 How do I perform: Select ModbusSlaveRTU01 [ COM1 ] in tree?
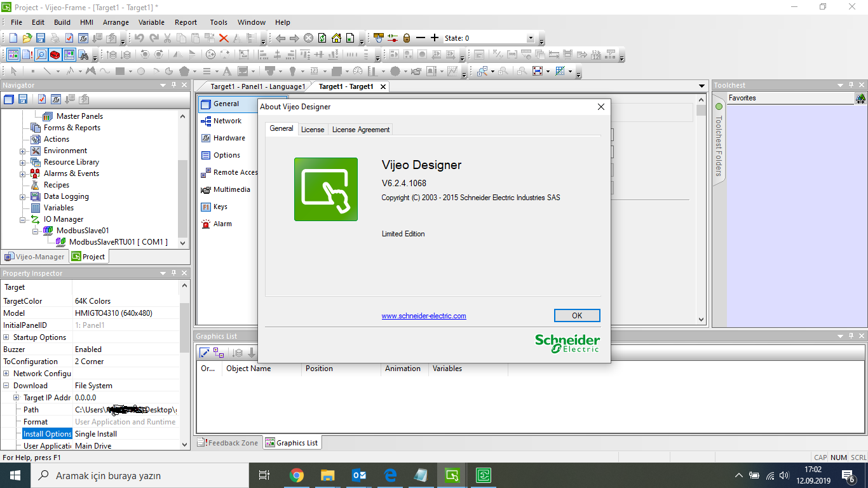[x=118, y=242]
